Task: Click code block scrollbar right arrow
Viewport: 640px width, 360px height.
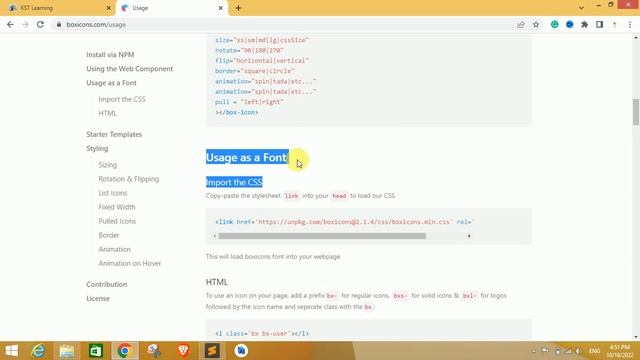Action: [469, 236]
